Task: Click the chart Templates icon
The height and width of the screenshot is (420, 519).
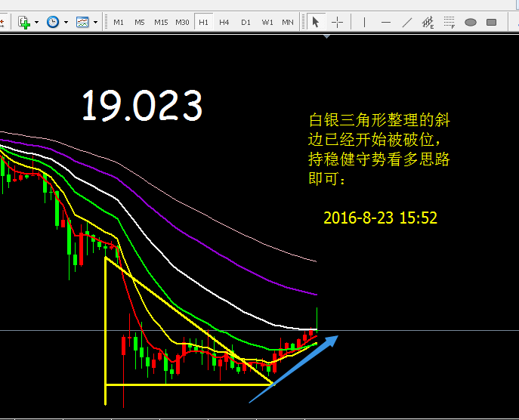Action: (82, 22)
